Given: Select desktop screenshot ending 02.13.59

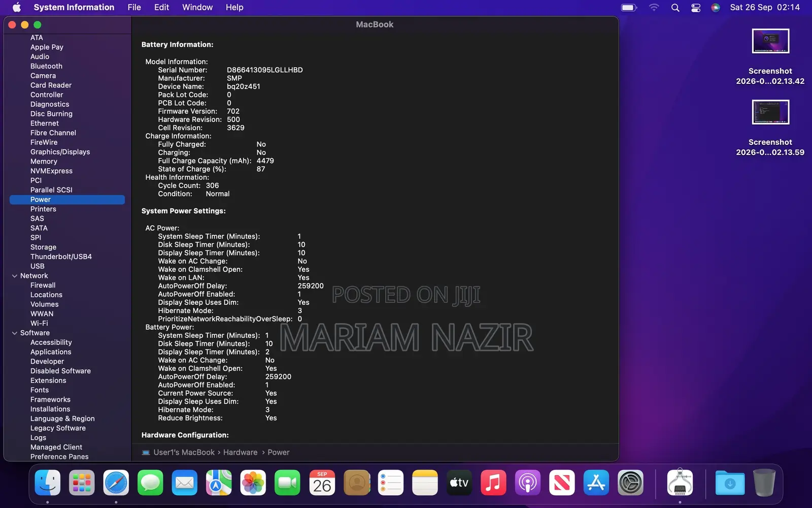Looking at the screenshot, I should [x=770, y=112].
